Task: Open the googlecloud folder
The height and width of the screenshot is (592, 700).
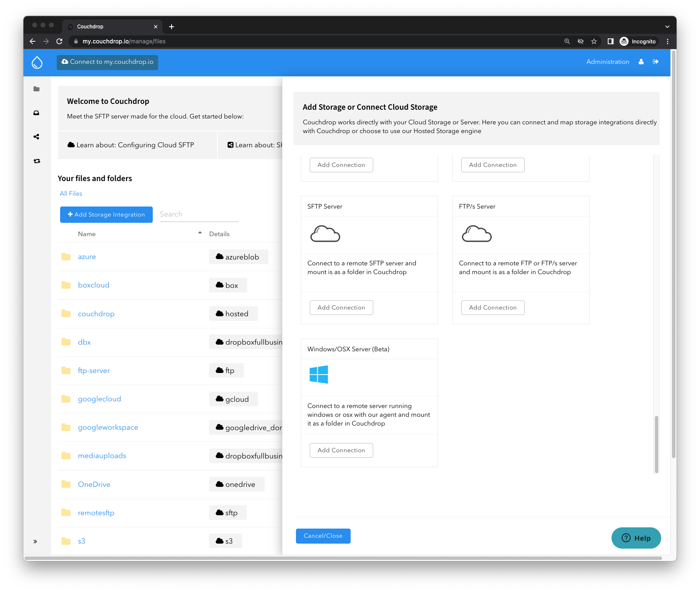Action: pyautogui.click(x=99, y=399)
